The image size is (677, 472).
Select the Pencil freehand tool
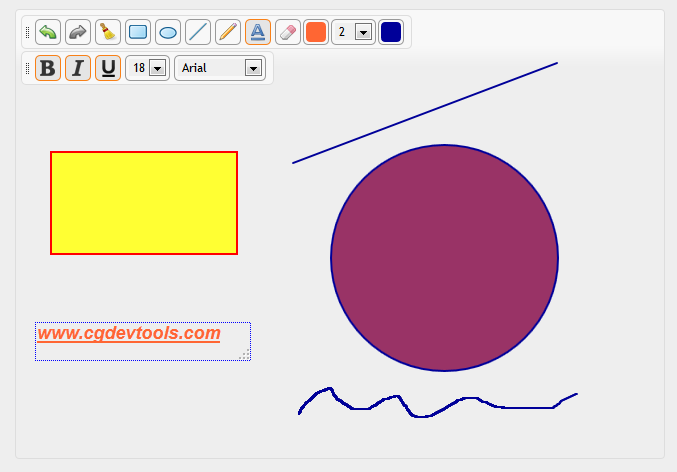(228, 32)
